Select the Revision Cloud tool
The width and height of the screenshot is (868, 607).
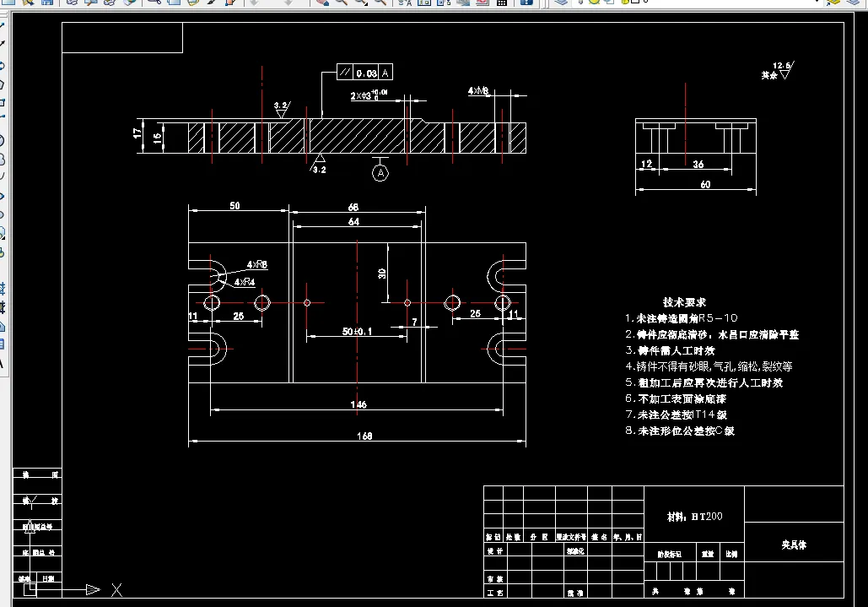(3, 160)
